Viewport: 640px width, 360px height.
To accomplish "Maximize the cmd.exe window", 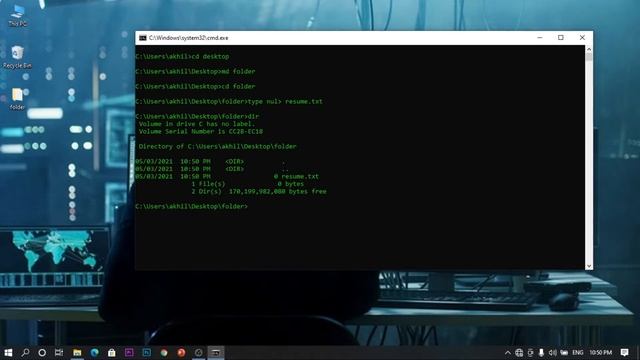I will click(561, 38).
